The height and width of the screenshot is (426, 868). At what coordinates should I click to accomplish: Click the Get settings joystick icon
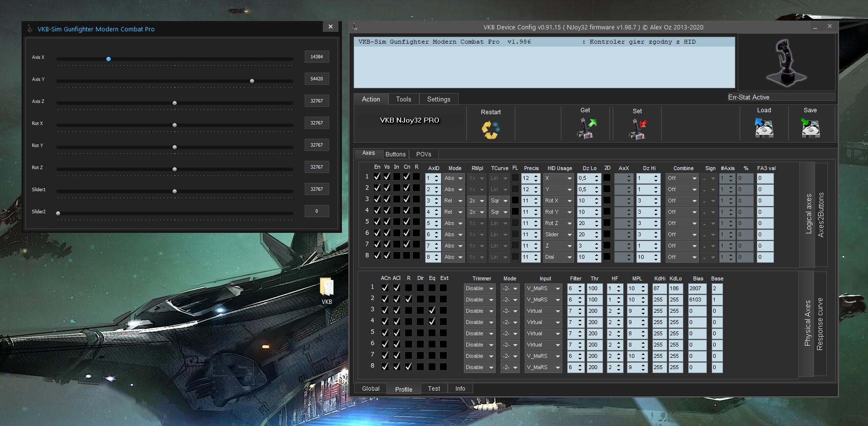[x=586, y=128]
